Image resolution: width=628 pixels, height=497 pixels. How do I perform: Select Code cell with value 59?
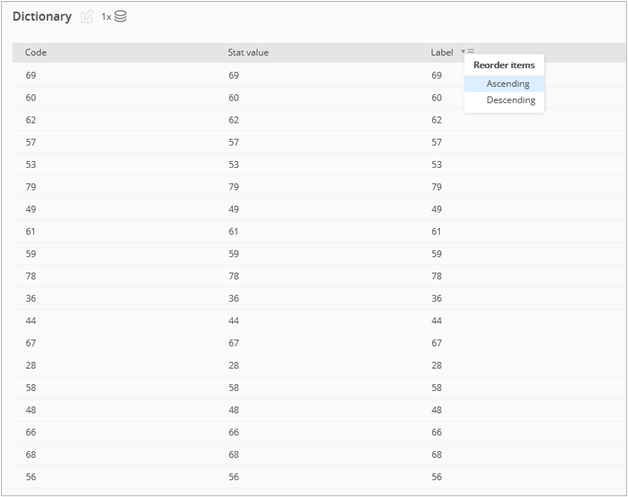tap(31, 254)
